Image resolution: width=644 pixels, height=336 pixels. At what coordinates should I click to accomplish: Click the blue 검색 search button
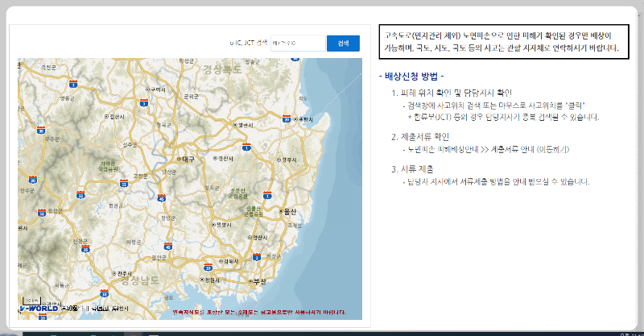[343, 44]
